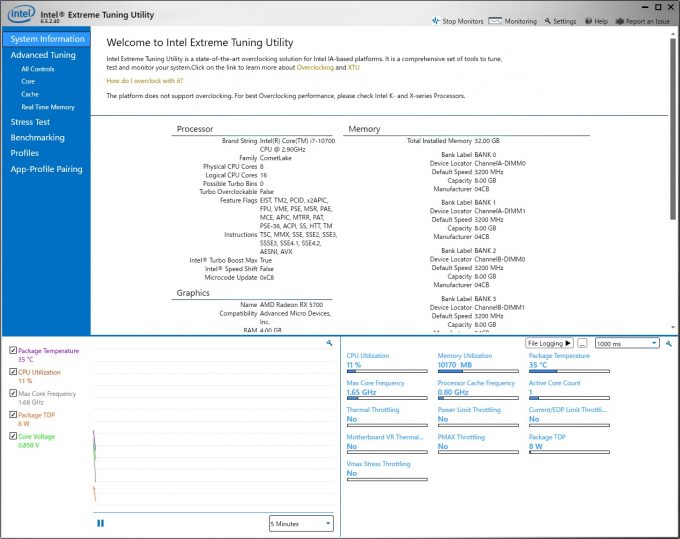Toggle CPU Utilization graph checkbox

(x=13, y=372)
